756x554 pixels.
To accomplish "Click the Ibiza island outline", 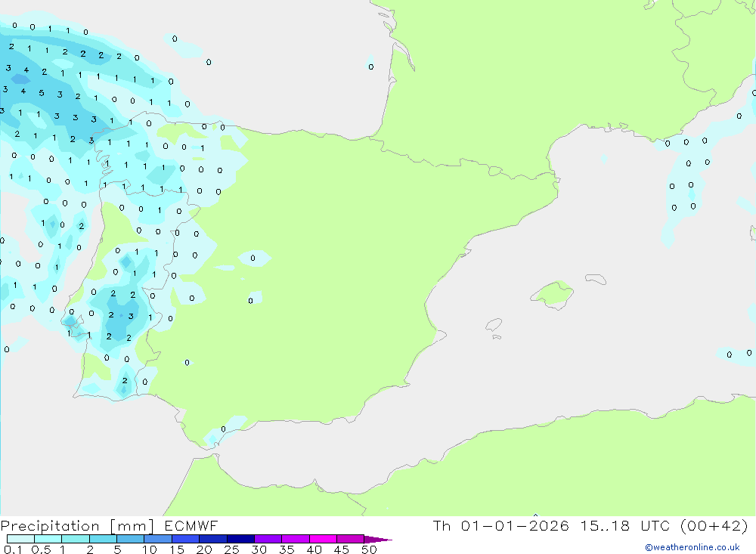I will pos(494,324).
